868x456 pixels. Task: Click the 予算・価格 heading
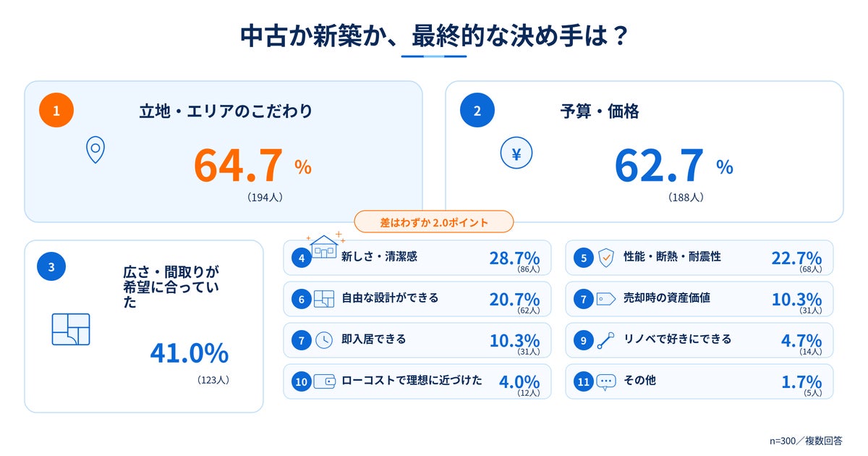(x=600, y=111)
